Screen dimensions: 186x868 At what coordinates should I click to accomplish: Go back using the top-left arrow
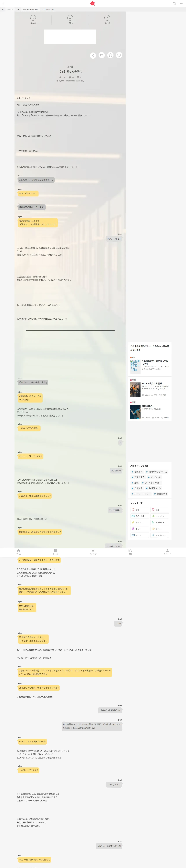[3, 3]
